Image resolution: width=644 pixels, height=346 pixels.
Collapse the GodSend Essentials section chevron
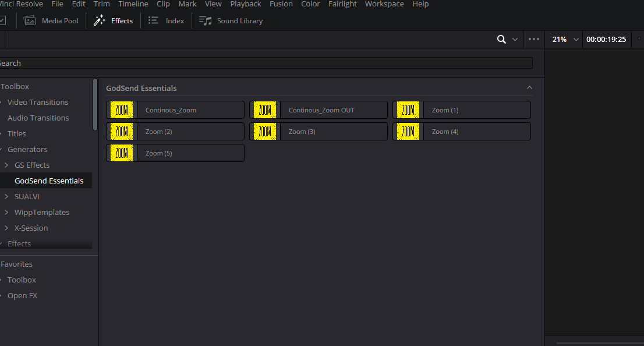529,88
